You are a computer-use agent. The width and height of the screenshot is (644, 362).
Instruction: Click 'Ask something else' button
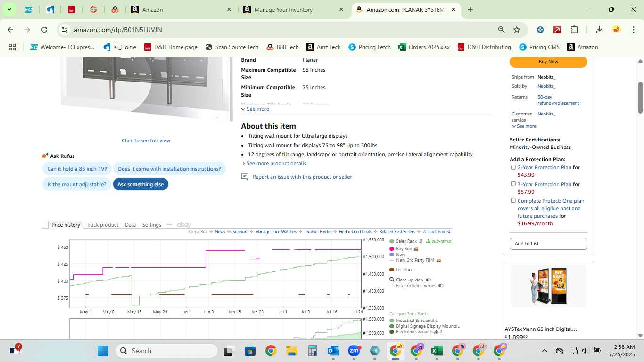(140, 184)
